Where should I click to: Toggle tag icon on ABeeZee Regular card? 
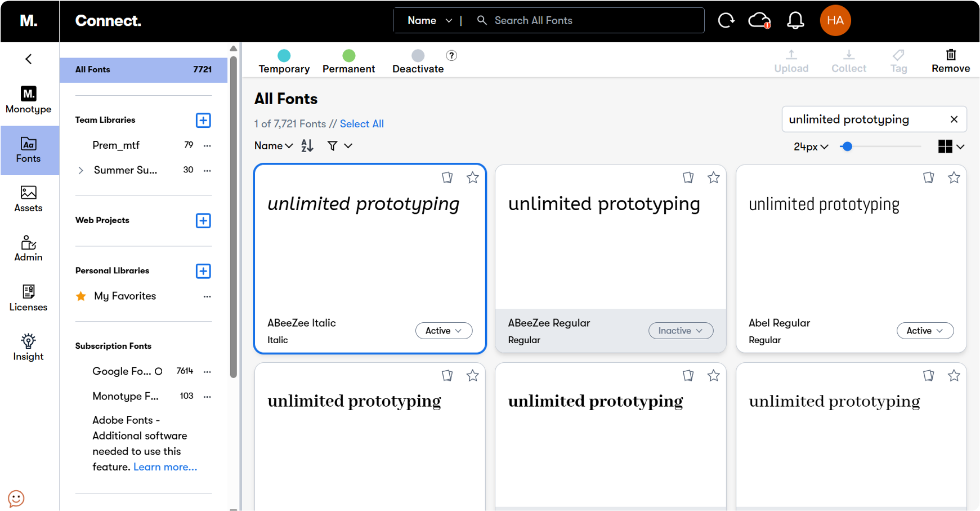click(x=688, y=178)
